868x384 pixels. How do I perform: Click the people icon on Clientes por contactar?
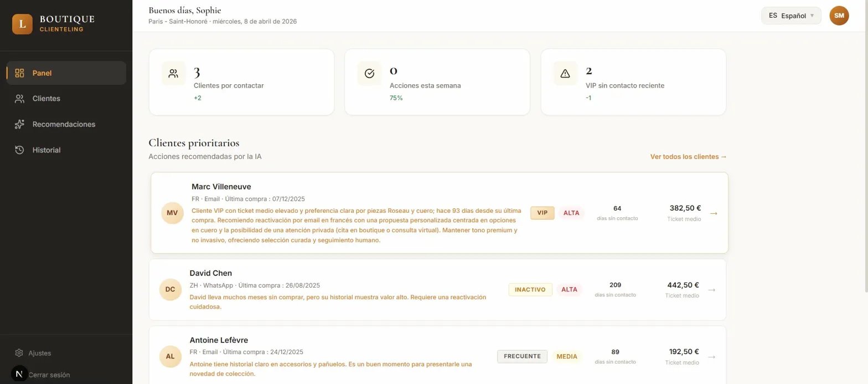click(x=173, y=73)
